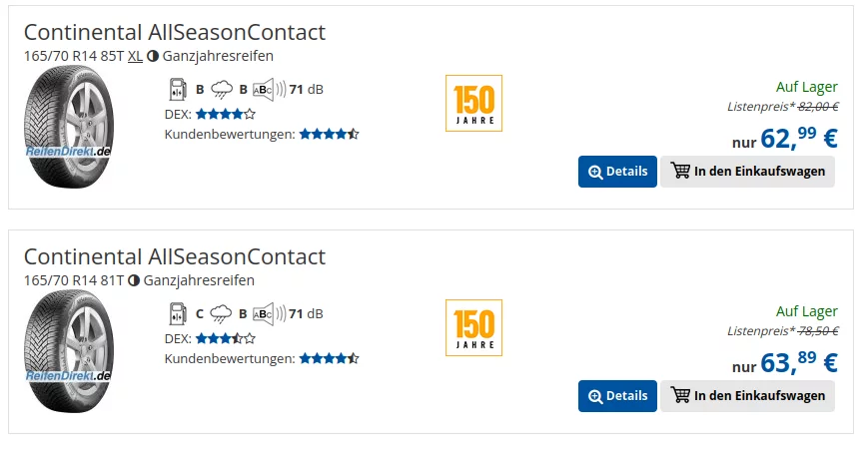Viewport: 868px width, 449px height.
Task: Click the 150 Jahre badge on first tire
Action: pos(473,103)
